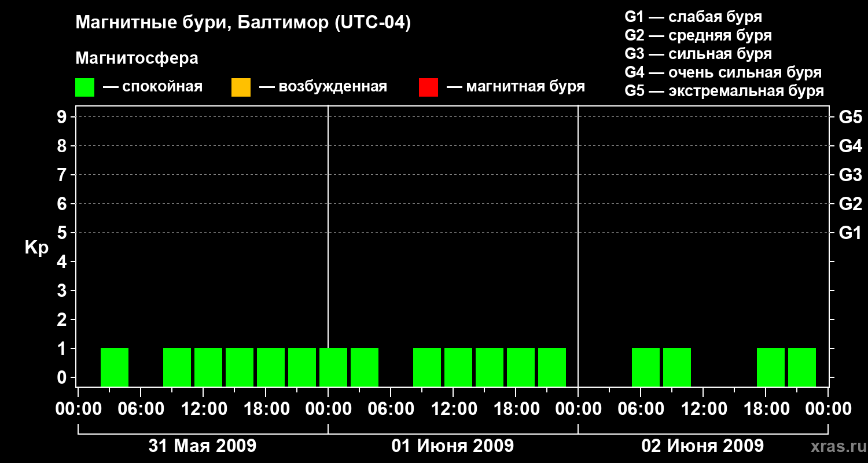This screenshot has width=868, height=463.
Task: Click the right-axis "G1" scale label
Action: point(850,233)
